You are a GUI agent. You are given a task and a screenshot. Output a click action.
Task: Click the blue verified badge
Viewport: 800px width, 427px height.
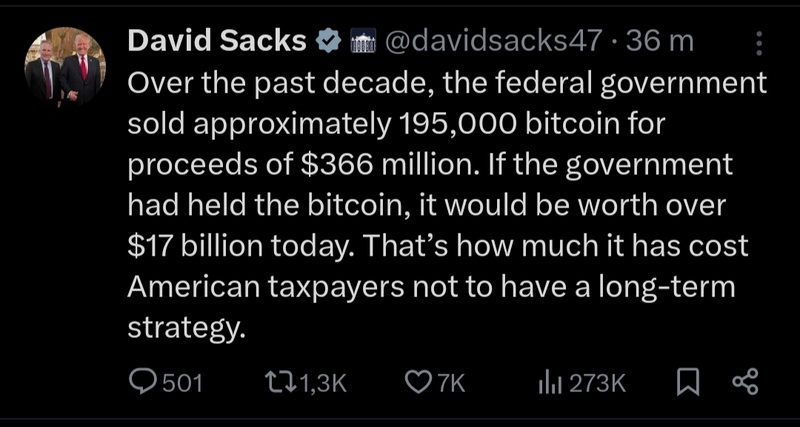(x=327, y=42)
